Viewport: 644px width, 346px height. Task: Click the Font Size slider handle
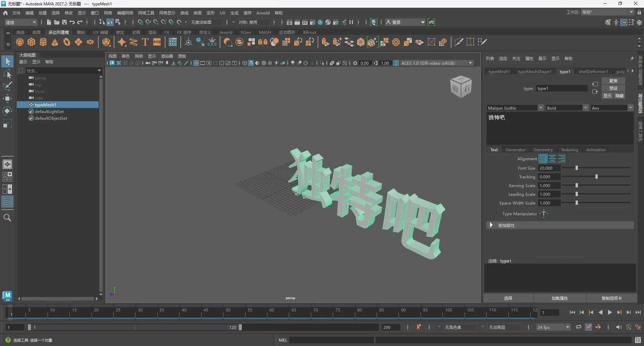click(x=577, y=168)
